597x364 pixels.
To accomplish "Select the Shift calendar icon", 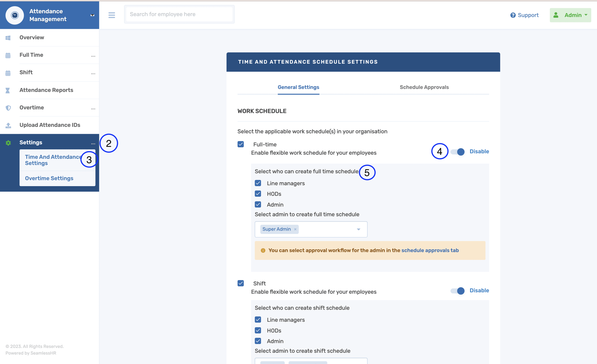I will click(8, 72).
